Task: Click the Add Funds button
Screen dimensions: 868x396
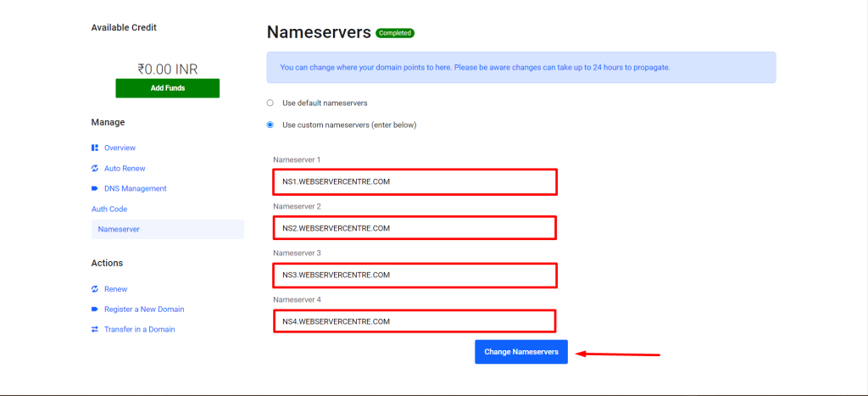Action: tap(168, 88)
